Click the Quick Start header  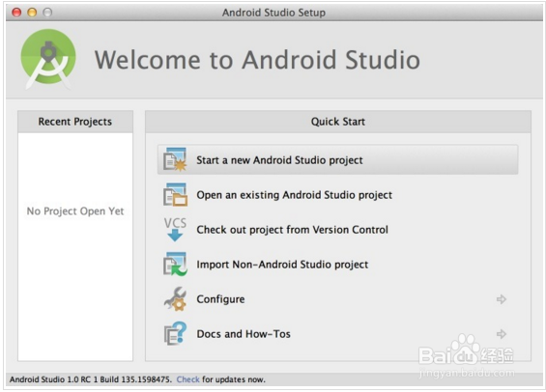pyautogui.click(x=338, y=122)
